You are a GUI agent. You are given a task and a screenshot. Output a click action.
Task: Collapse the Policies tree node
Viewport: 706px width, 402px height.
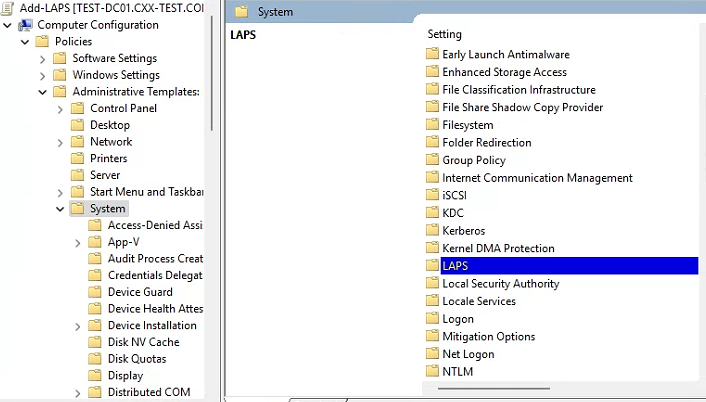point(25,42)
